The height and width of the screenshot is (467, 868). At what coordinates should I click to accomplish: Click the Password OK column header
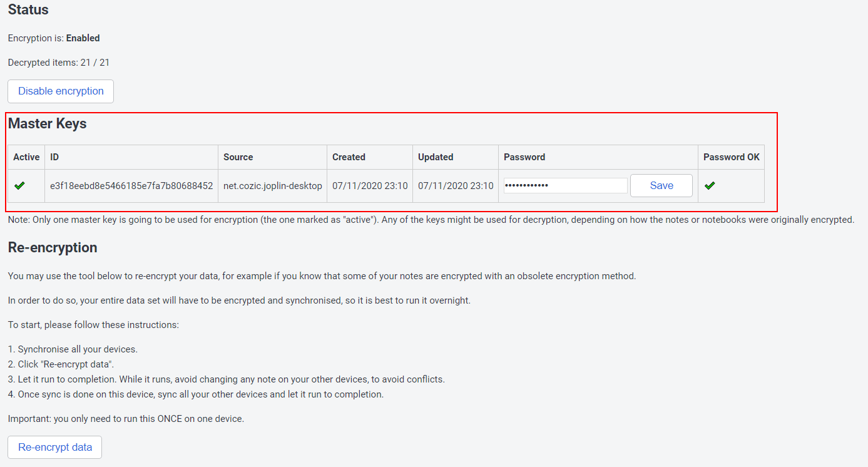[x=731, y=157]
